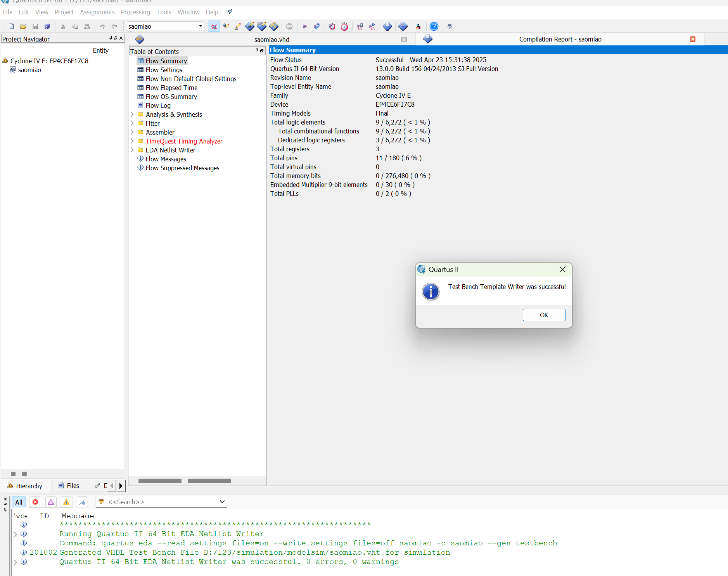Image resolution: width=728 pixels, height=576 pixels.
Task: Close the Project Navigator panel
Action: point(121,38)
